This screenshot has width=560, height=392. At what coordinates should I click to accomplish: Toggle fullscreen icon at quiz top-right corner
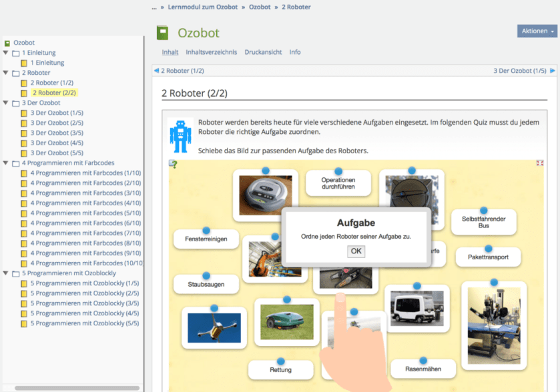[x=540, y=163]
